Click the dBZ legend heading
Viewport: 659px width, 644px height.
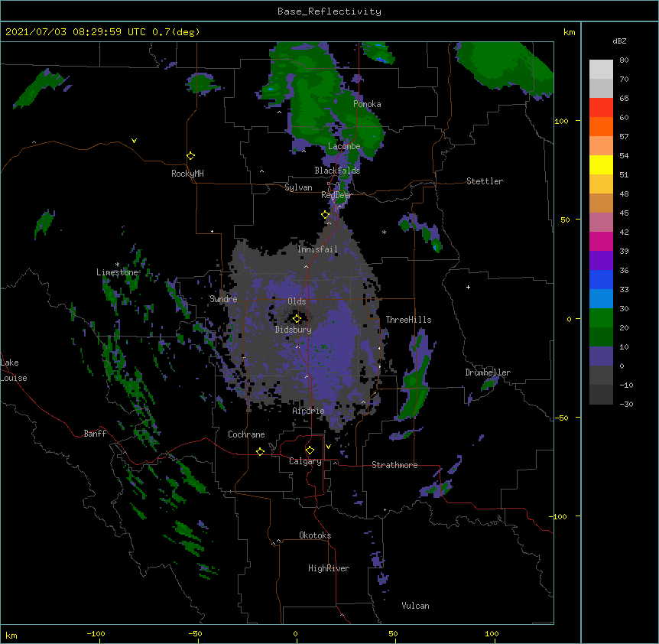click(619, 41)
